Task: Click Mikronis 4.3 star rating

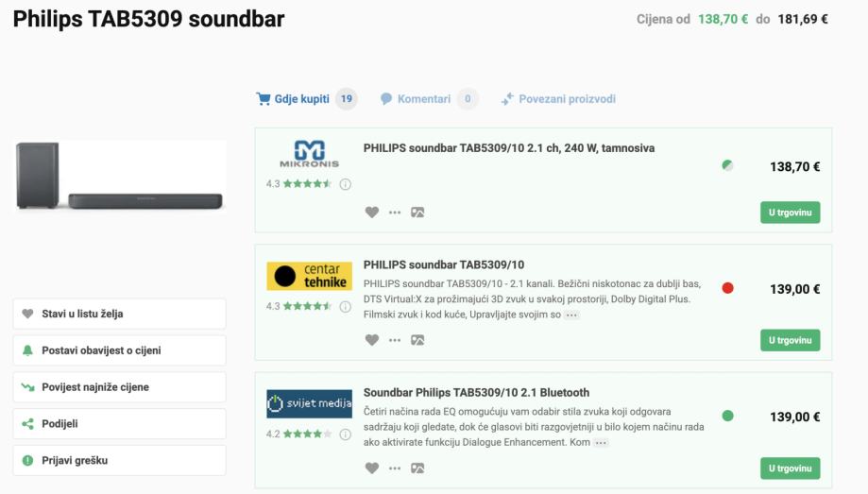Action: (298, 184)
